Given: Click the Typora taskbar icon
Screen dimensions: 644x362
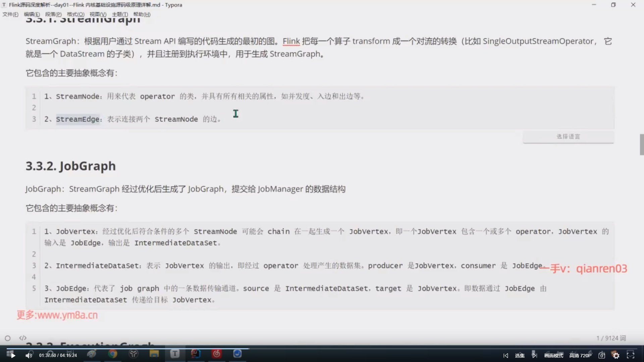Looking at the screenshot, I should 175,354.
